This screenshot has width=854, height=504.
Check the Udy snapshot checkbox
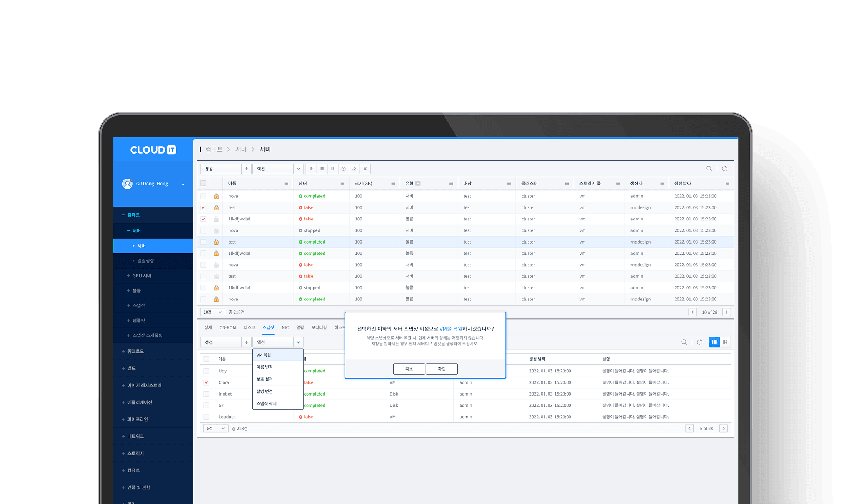pos(207,371)
